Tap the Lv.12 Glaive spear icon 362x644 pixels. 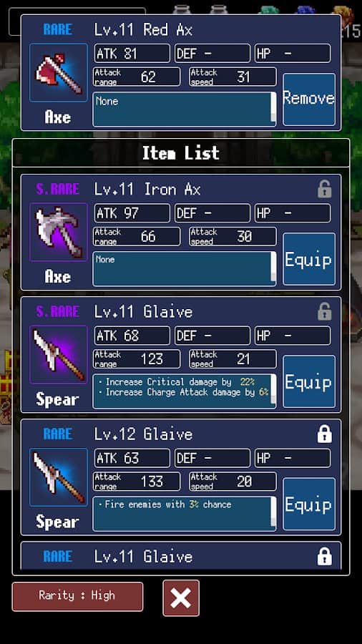58,477
